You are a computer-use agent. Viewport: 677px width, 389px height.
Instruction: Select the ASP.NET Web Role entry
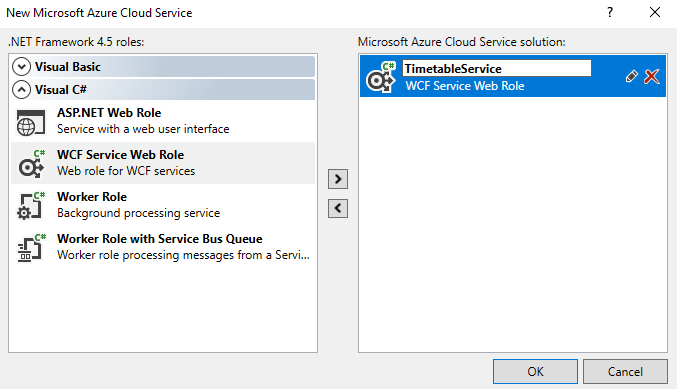coord(163,121)
